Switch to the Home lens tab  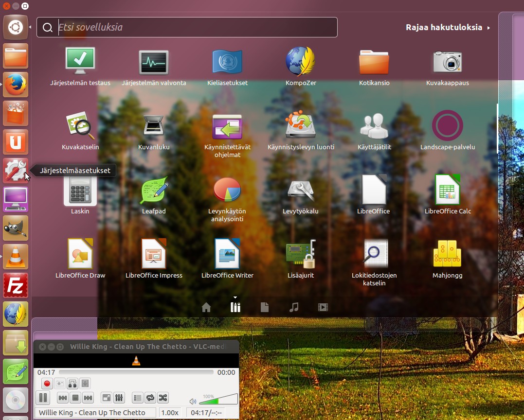point(206,307)
